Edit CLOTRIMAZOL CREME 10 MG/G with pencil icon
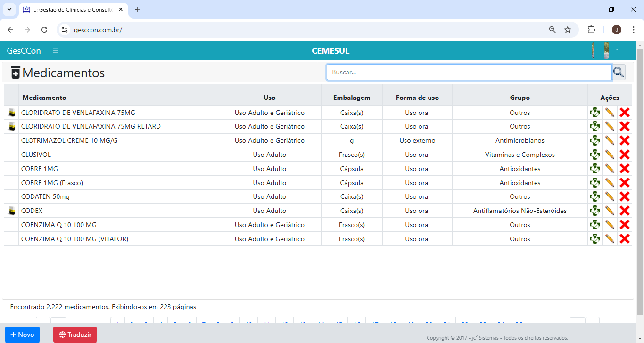The image size is (644, 343). coord(610,140)
